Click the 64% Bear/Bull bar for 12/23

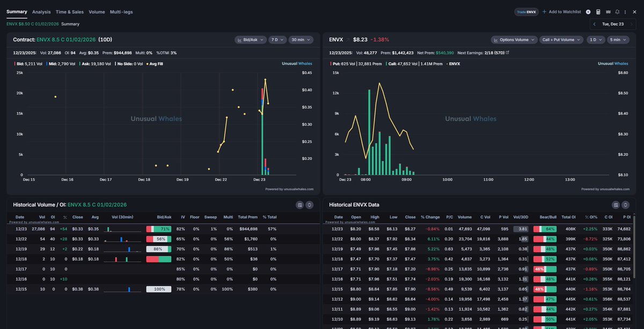545,229
